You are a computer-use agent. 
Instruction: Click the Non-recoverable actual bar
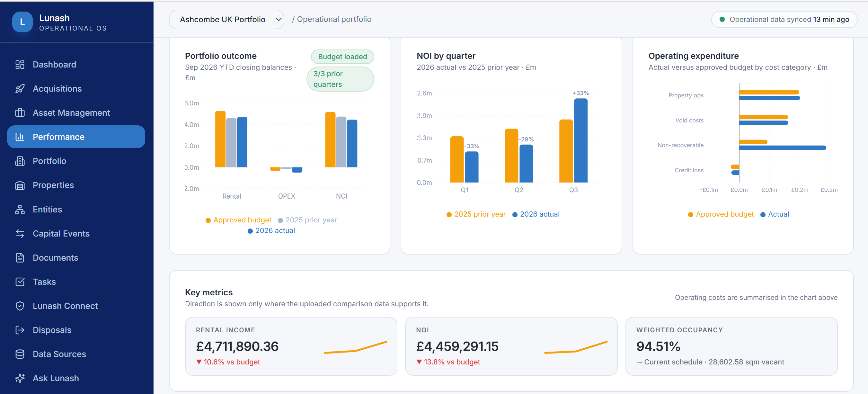coord(783,148)
